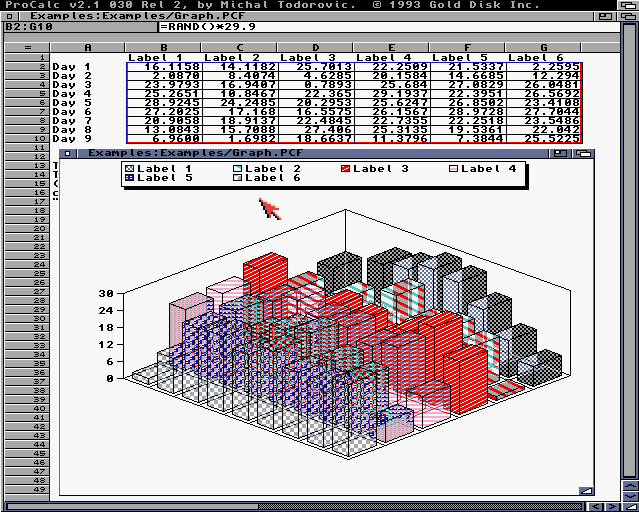
Task: Select row 1 header
Action: [x=27, y=57]
